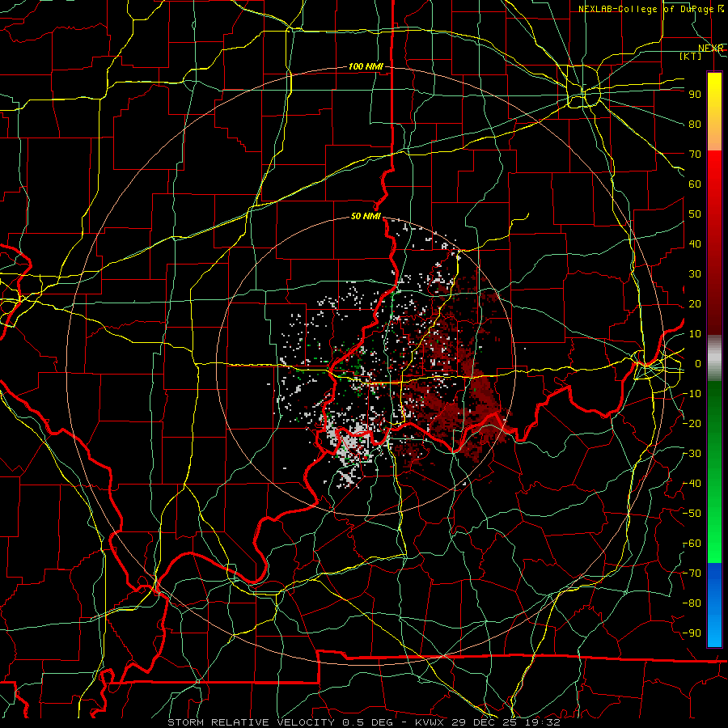Select the -50 value on velocity scale

pyautogui.click(x=692, y=514)
